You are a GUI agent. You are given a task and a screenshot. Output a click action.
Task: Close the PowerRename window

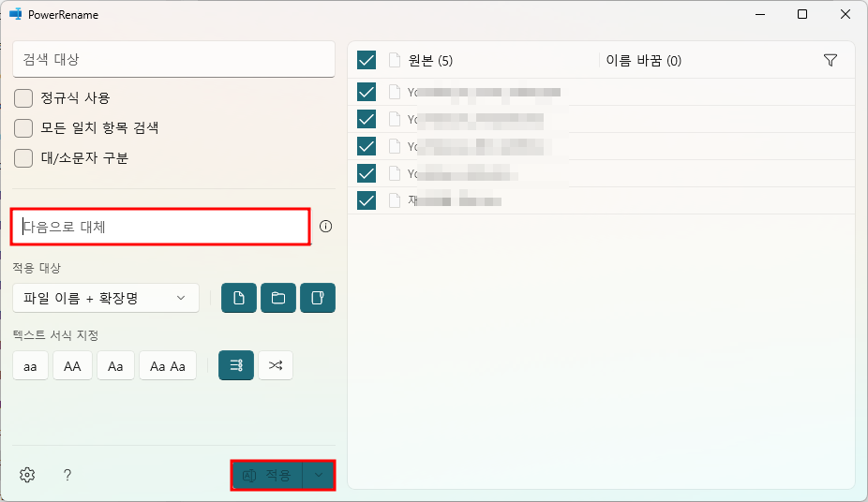point(846,14)
